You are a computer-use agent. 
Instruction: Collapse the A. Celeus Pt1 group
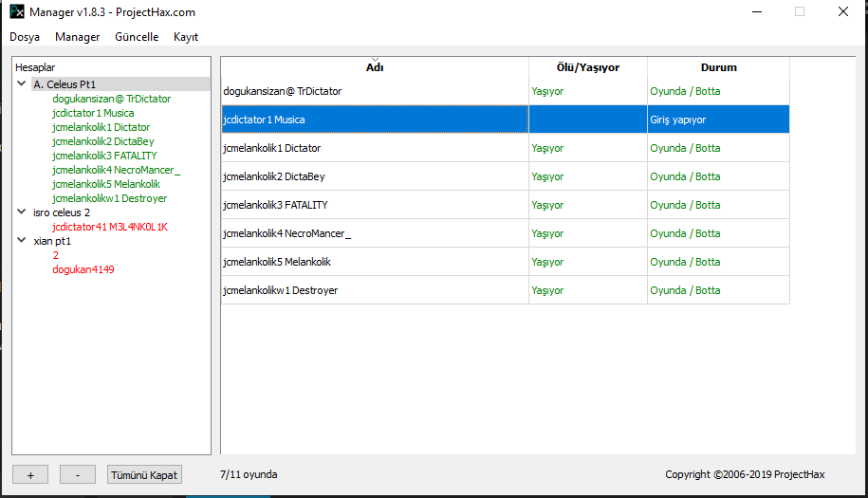click(22, 84)
